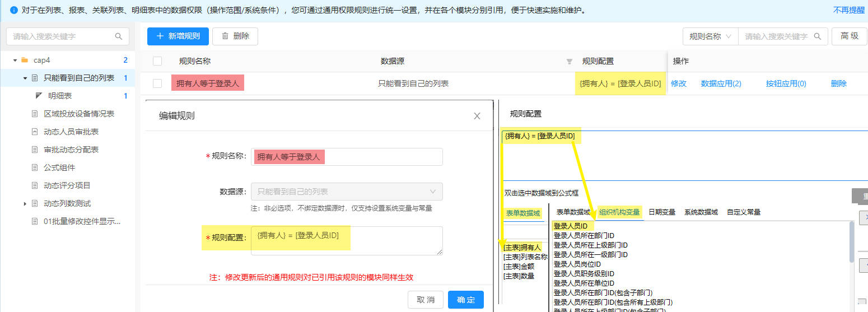Open the 规则名称 search type dropdown
Viewport: 868px width, 312px height.
click(711, 36)
